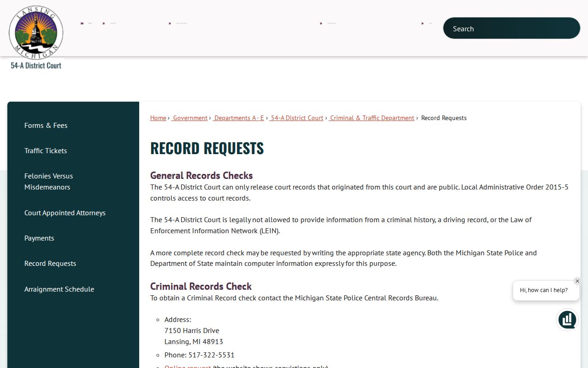
Task: Click the 'Lansing, MI 48913' address line
Action: [194, 341]
